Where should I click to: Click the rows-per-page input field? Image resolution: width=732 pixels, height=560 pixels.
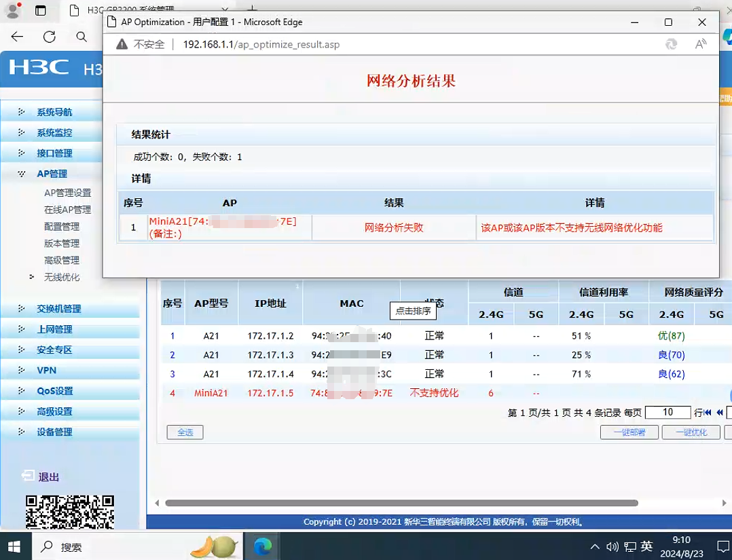(x=667, y=412)
